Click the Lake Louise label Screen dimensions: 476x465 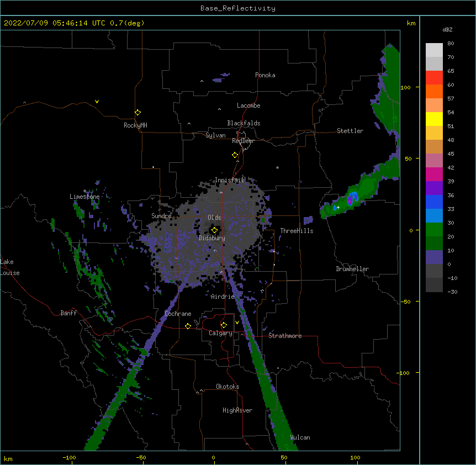(x=9, y=267)
